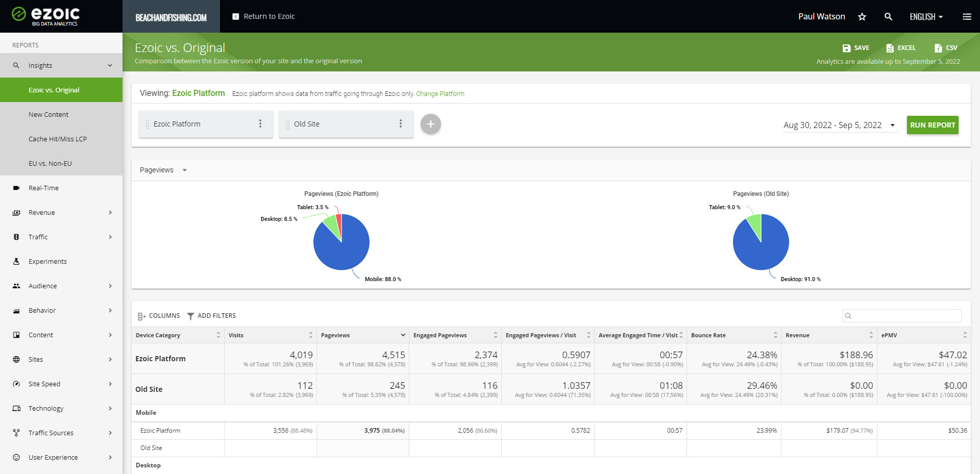This screenshot has height=474, width=980.
Task: Click the star favorite icon in header
Action: click(x=862, y=17)
